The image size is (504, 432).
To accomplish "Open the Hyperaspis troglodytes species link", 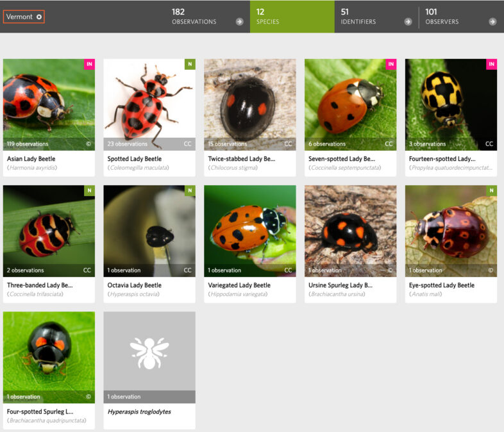I will coord(139,411).
